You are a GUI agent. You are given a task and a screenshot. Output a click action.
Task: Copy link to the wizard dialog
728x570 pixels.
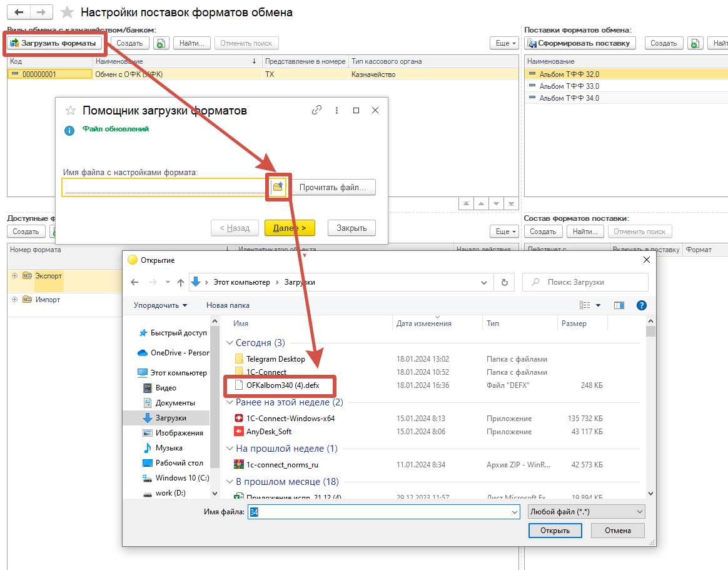point(316,110)
